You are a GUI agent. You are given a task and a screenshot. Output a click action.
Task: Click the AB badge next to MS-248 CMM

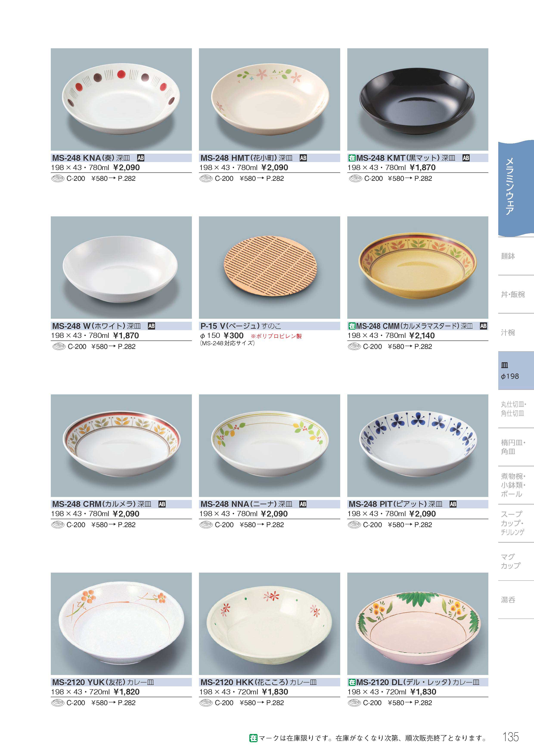point(483,326)
